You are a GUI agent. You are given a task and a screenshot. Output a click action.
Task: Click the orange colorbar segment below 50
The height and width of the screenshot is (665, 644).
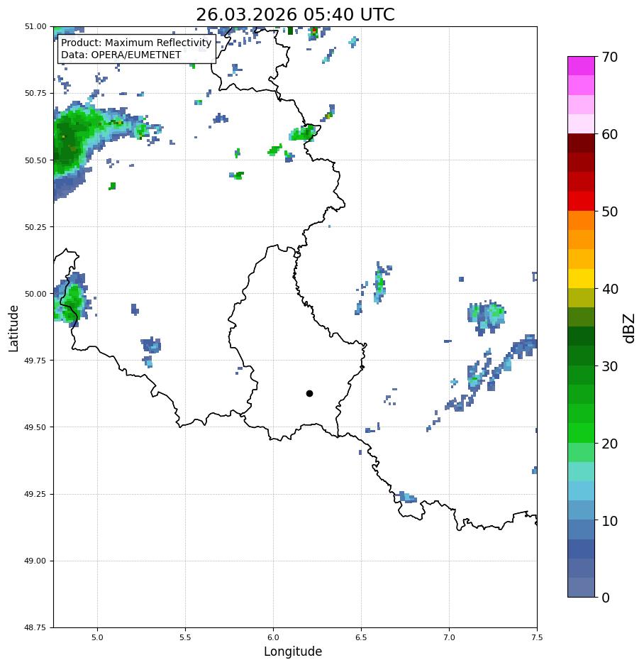coord(582,221)
